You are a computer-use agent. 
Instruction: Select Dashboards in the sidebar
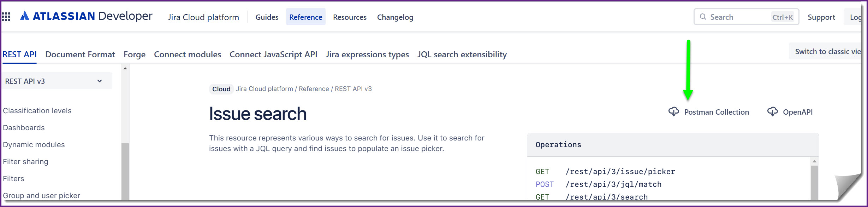24,127
